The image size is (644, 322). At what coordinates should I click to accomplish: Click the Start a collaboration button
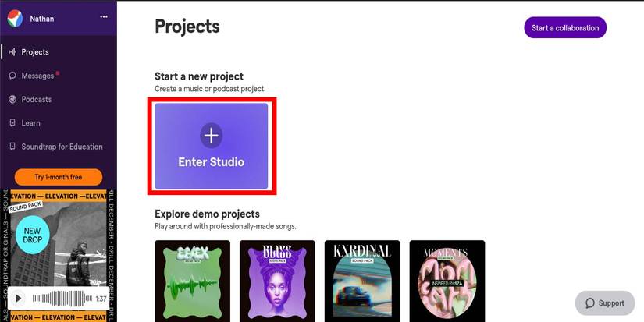(x=565, y=28)
